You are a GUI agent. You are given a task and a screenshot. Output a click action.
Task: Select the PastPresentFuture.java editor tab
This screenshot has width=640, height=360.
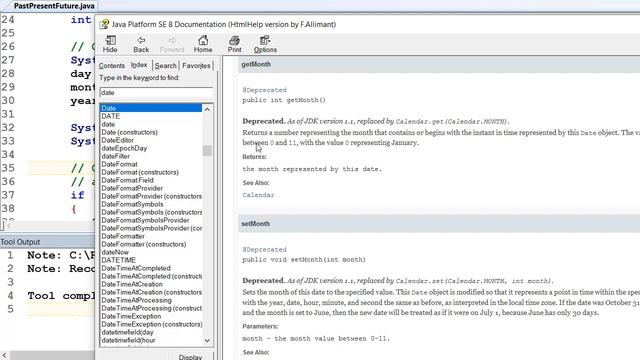pos(54,6)
